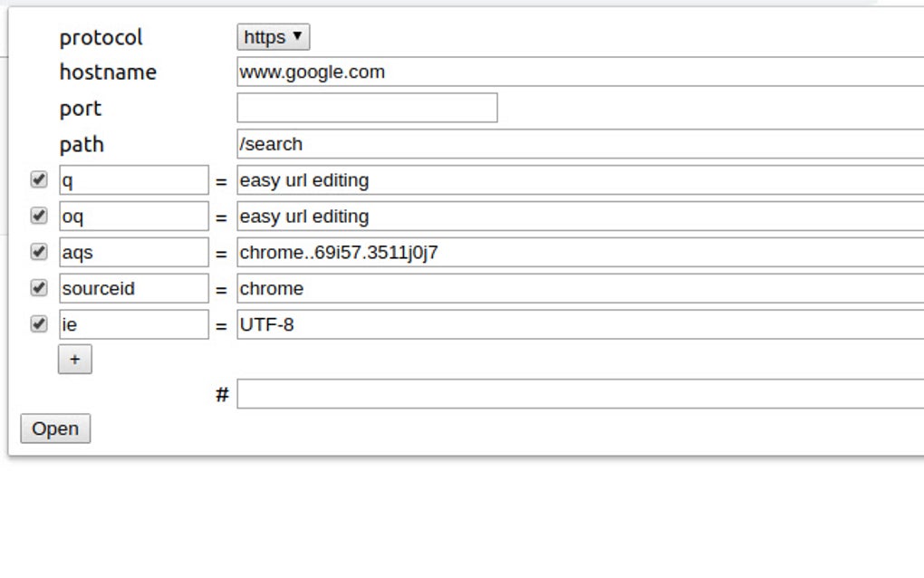Uncheck the oq parameter
Screen dimensions: 924x578
36,216
